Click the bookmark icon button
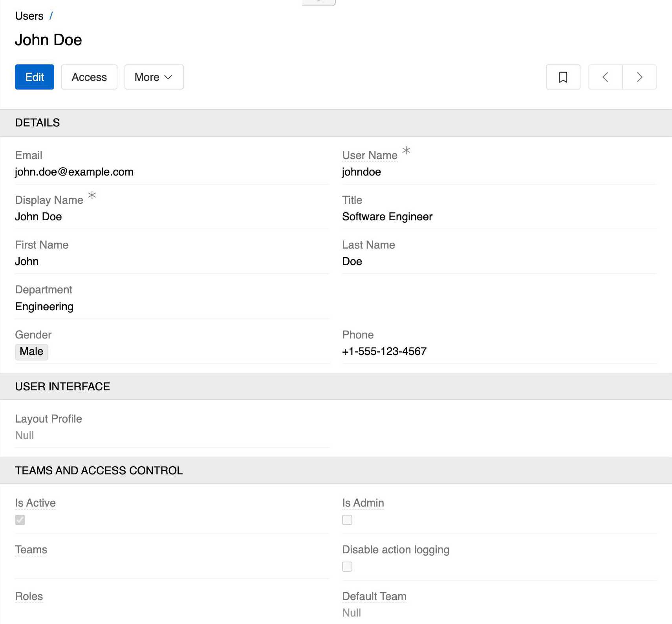Screen dimensions: 672x624 [x=563, y=77]
